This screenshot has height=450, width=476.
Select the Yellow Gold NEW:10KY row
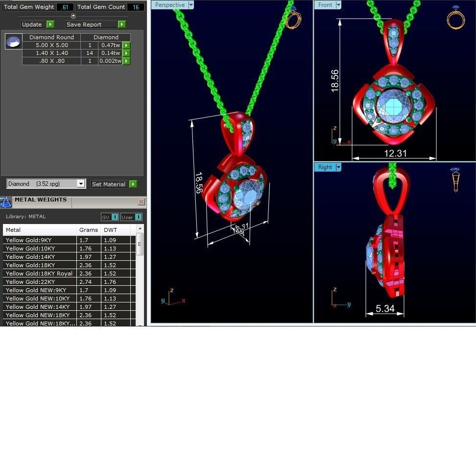coord(69,299)
